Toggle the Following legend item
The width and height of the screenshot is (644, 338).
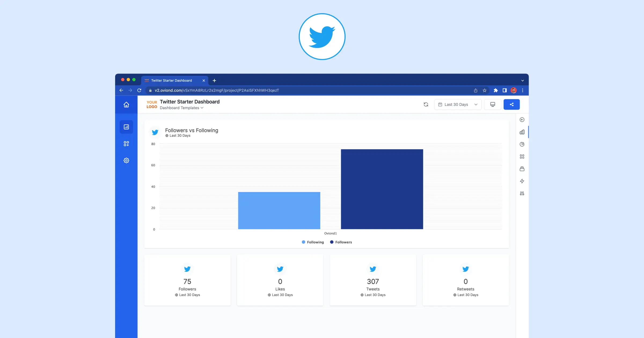point(313,242)
